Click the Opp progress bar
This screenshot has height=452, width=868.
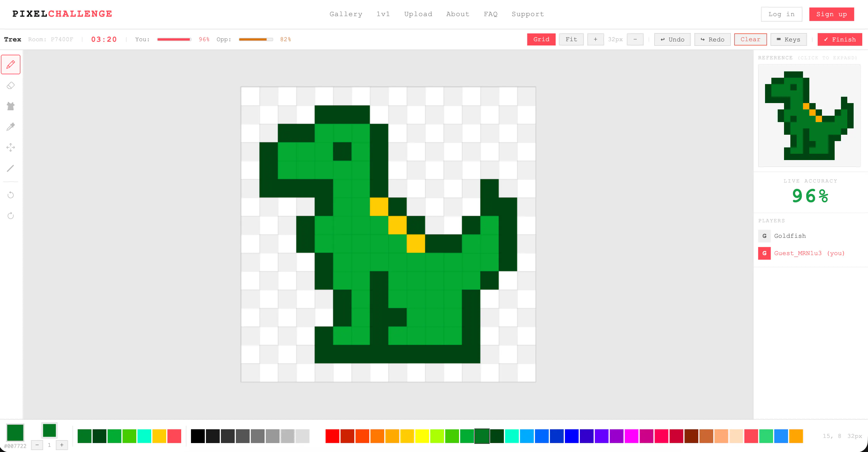pyautogui.click(x=256, y=39)
